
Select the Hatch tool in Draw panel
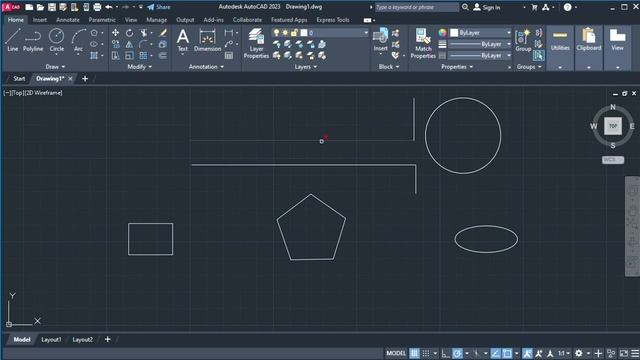coord(94,56)
